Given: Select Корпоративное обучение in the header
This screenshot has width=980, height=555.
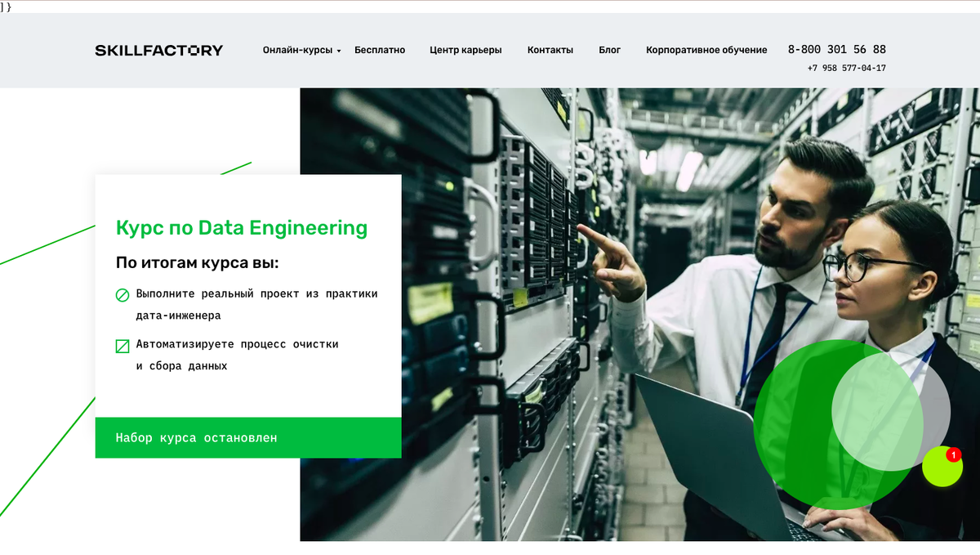Looking at the screenshot, I should click(x=706, y=49).
